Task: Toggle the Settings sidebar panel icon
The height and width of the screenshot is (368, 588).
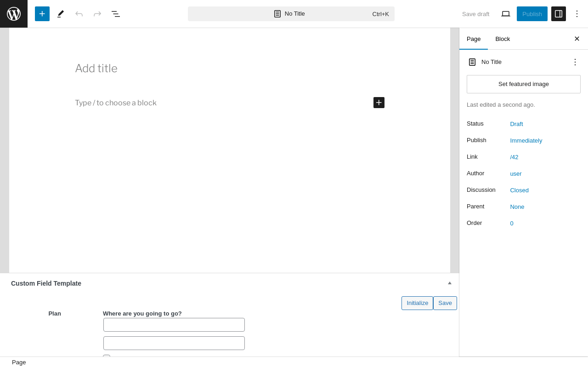Action: [x=559, y=14]
